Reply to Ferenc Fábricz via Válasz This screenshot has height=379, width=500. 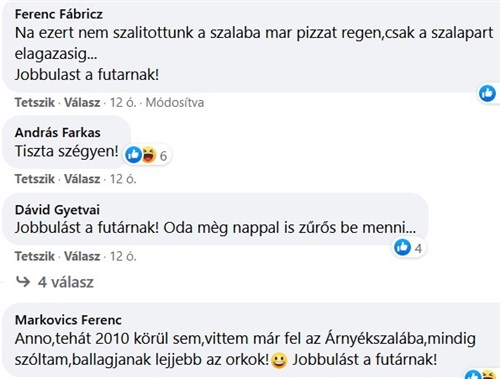pyautogui.click(x=82, y=102)
